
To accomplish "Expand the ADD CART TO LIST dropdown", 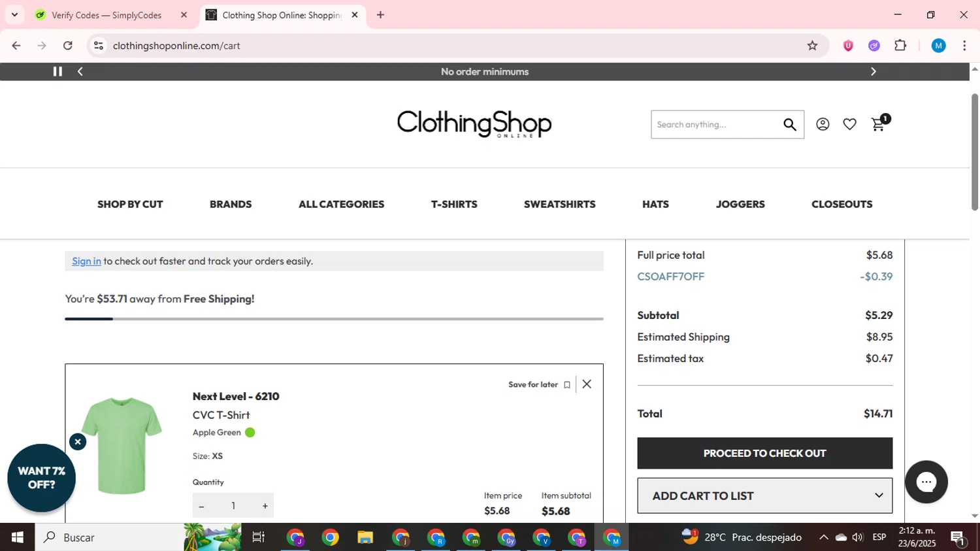I will (x=764, y=495).
